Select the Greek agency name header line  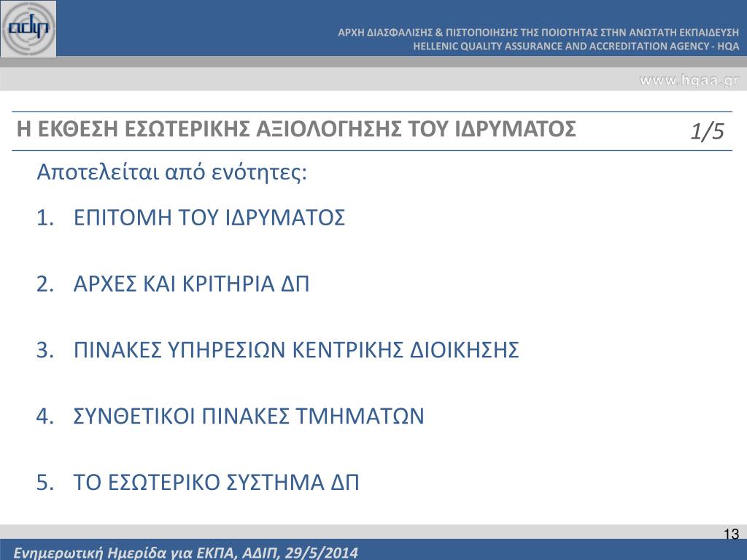[x=538, y=32]
